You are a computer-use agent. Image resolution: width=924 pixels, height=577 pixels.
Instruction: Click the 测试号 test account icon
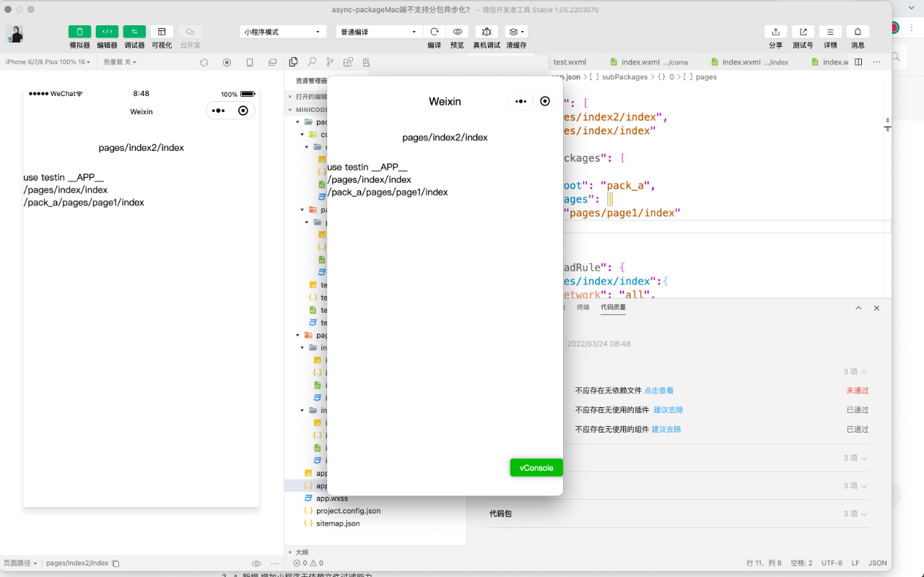point(803,32)
